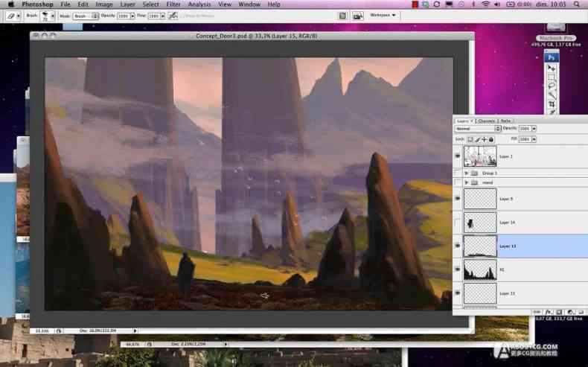Switch to the Paths tab
The height and width of the screenshot is (367, 588).
tap(506, 121)
